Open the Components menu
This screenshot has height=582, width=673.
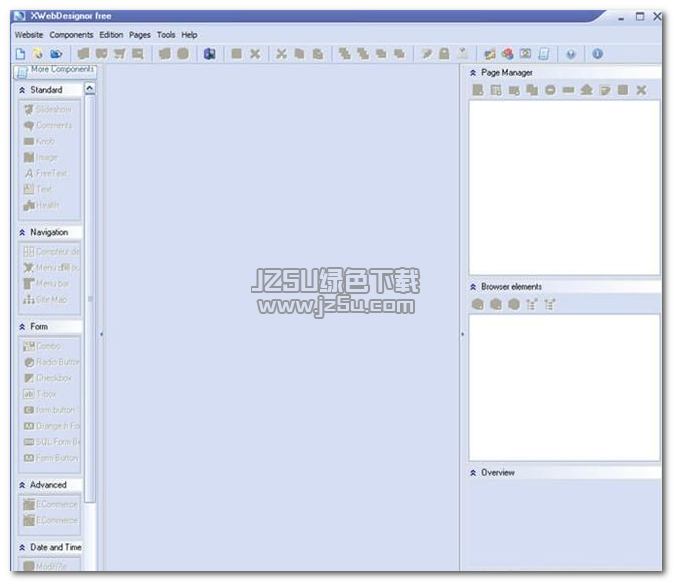71,35
